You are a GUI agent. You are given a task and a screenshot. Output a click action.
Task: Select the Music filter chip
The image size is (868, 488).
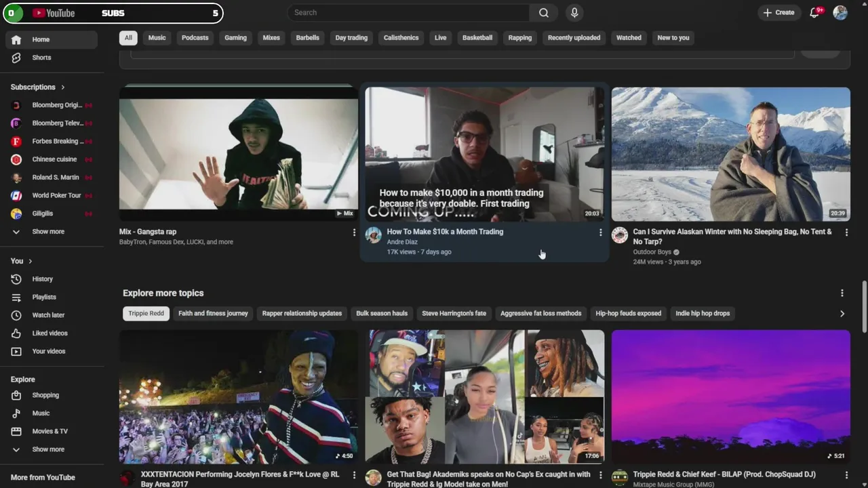pyautogui.click(x=157, y=38)
